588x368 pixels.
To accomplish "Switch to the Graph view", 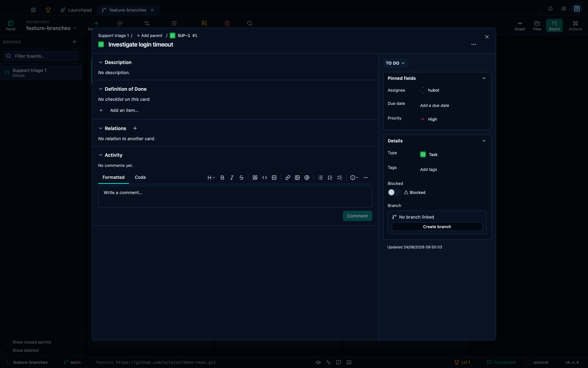I will tap(520, 26).
